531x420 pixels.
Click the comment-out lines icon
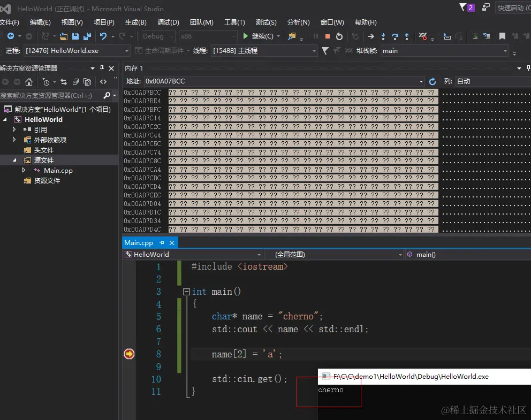click(x=475, y=36)
